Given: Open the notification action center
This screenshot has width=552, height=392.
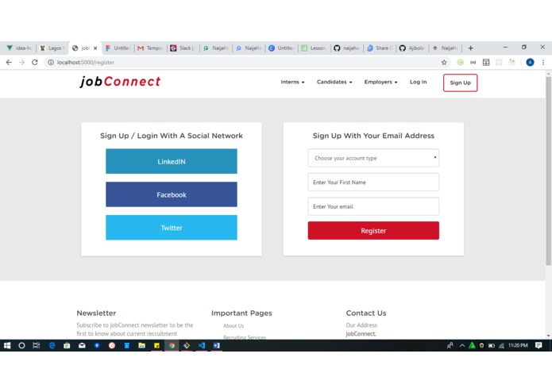Looking at the screenshot, I should point(538,346).
